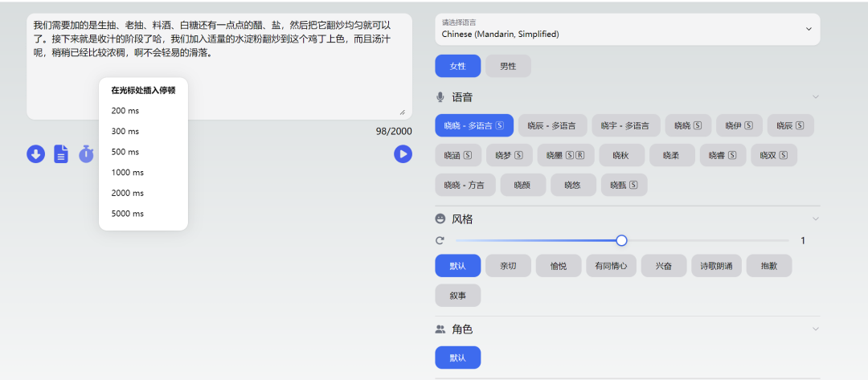868x380 pixels.
Task: Click the microphone icon beside 语音
Action: pos(440,97)
